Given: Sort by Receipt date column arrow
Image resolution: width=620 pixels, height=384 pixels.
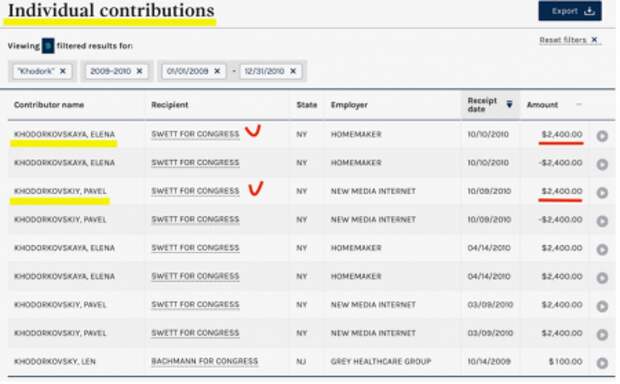Looking at the screenshot, I should click(509, 104).
